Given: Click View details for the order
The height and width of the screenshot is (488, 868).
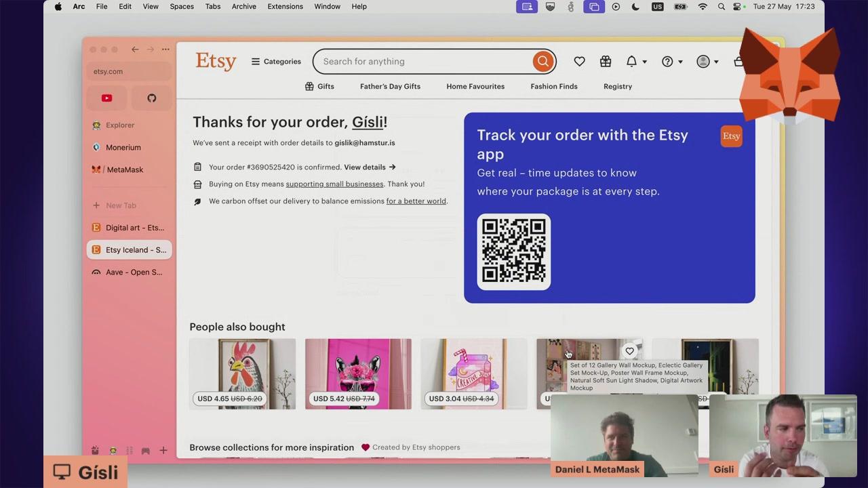Looking at the screenshot, I should (x=370, y=167).
